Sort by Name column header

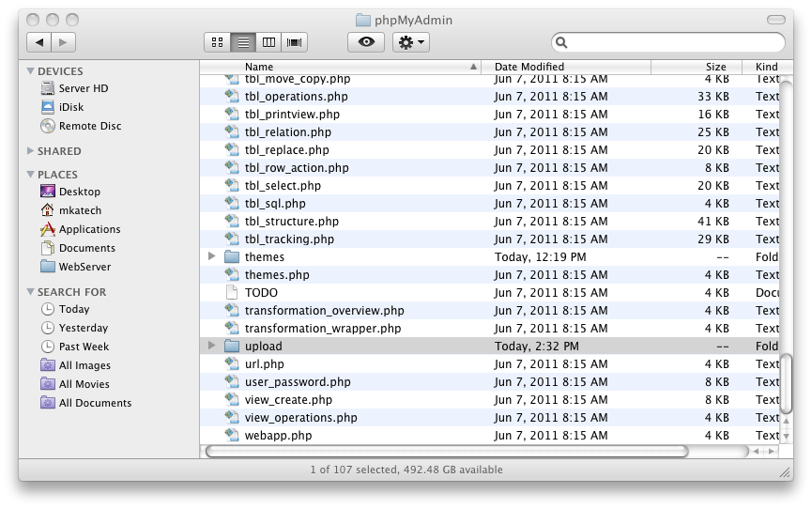click(x=340, y=67)
